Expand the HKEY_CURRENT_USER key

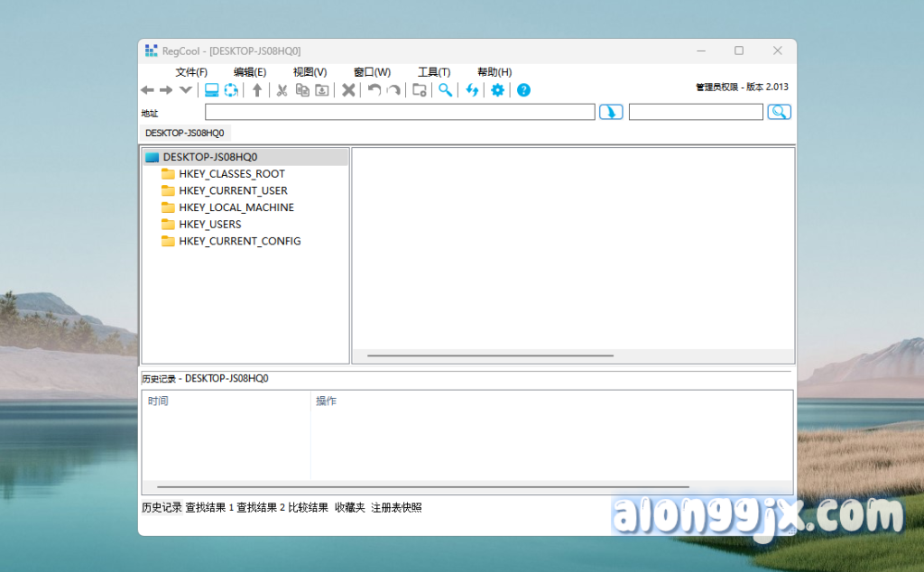[x=233, y=190]
